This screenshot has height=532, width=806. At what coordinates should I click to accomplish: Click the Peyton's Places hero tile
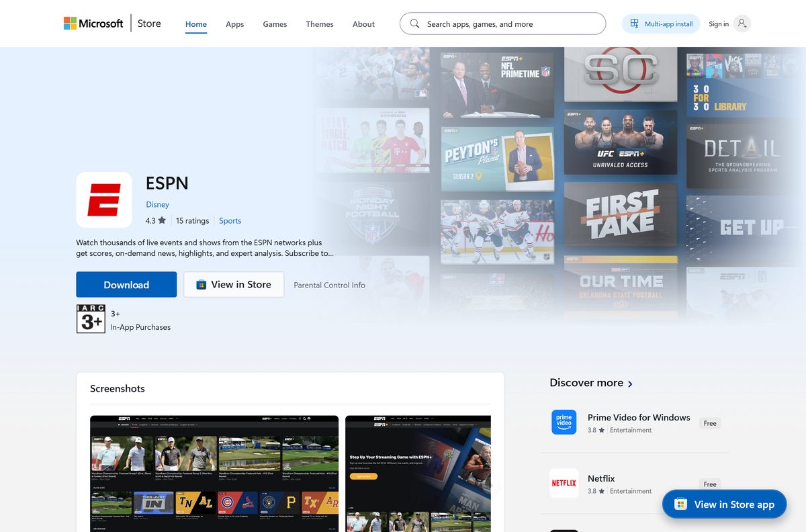click(x=497, y=159)
